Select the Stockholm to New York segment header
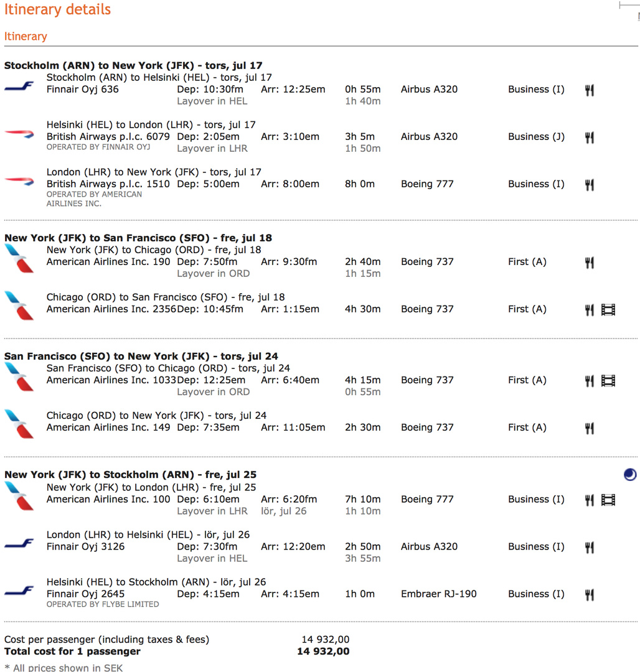The width and height of the screenshot is (640, 672). pos(133,65)
